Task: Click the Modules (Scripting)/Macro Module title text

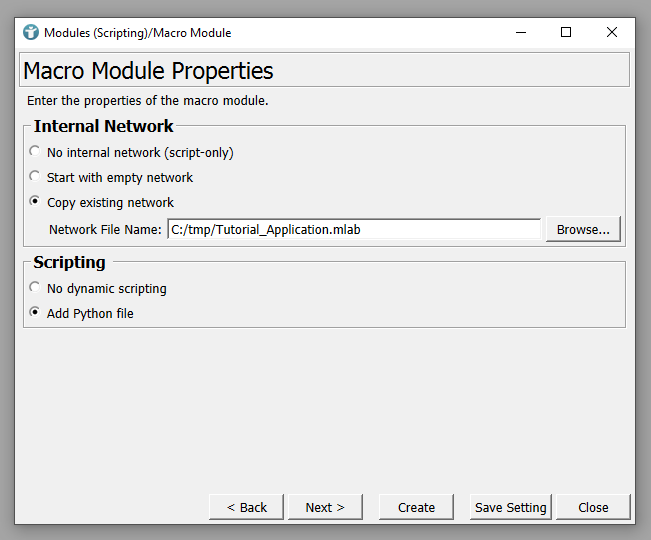Action: pyautogui.click(x=137, y=32)
